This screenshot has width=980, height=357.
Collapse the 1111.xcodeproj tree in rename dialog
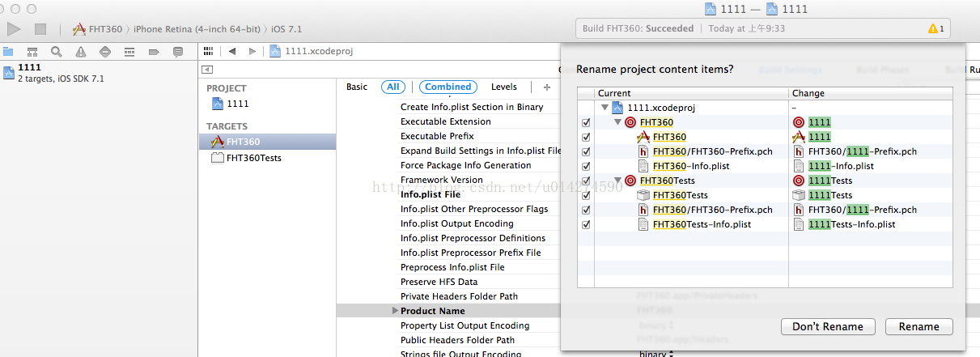click(604, 108)
